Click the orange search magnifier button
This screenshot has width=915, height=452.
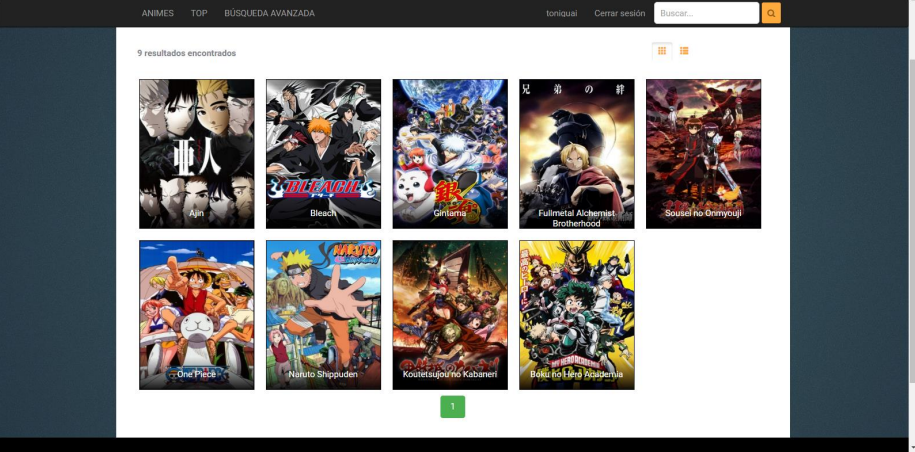click(x=771, y=13)
